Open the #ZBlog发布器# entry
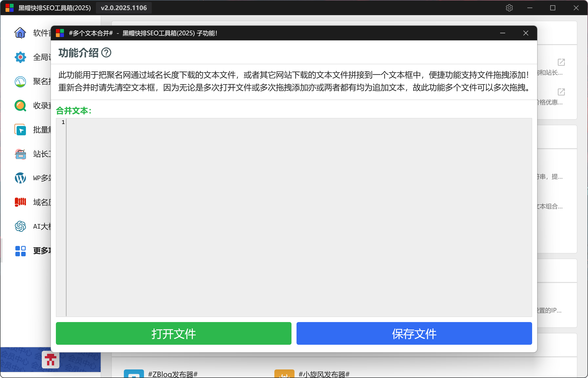Viewport: 588px width, 378px height. point(173,374)
